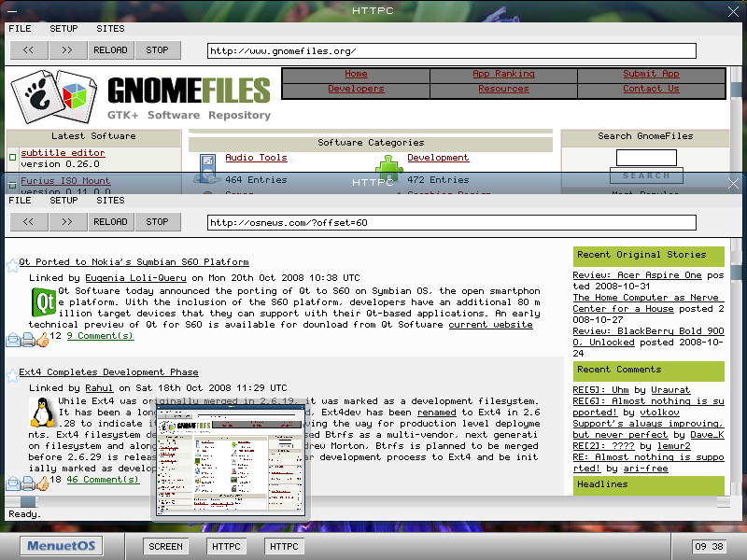Click the green square bullet beside subtitle editor
The height and width of the screenshot is (560, 747).
click(13, 157)
